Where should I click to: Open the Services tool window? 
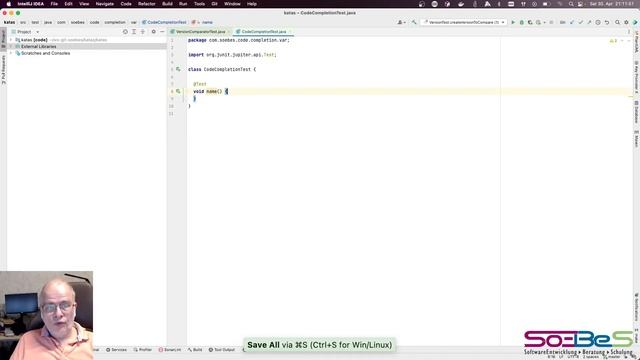coord(116,350)
